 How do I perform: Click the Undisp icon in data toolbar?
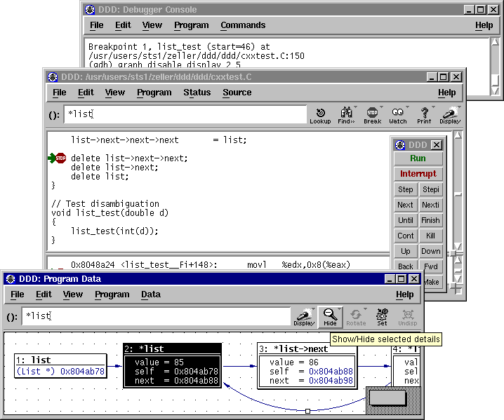tap(408, 317)
